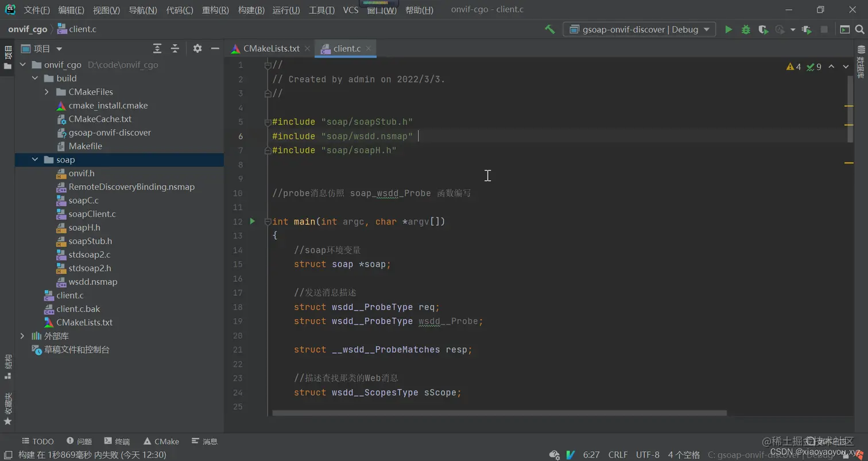Click the Run with Valgrind Memcheck icon
Viewport: 868px width, 461px height.
(807, 29)
